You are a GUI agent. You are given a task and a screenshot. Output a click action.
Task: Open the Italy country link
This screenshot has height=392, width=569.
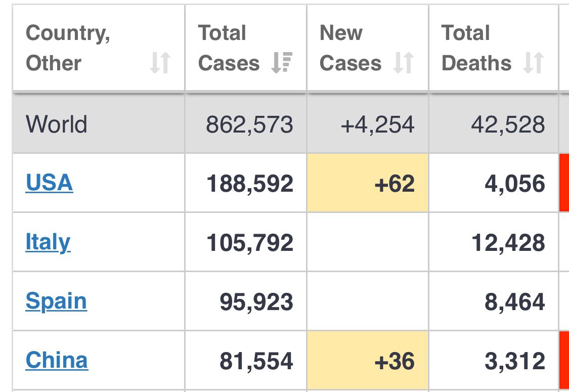48,242
